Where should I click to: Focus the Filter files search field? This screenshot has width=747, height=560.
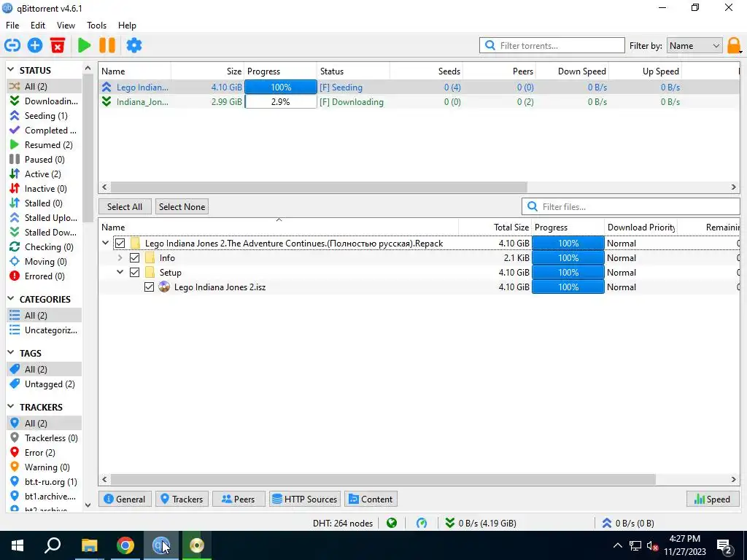pyautogui.click(x=631, y=206)
